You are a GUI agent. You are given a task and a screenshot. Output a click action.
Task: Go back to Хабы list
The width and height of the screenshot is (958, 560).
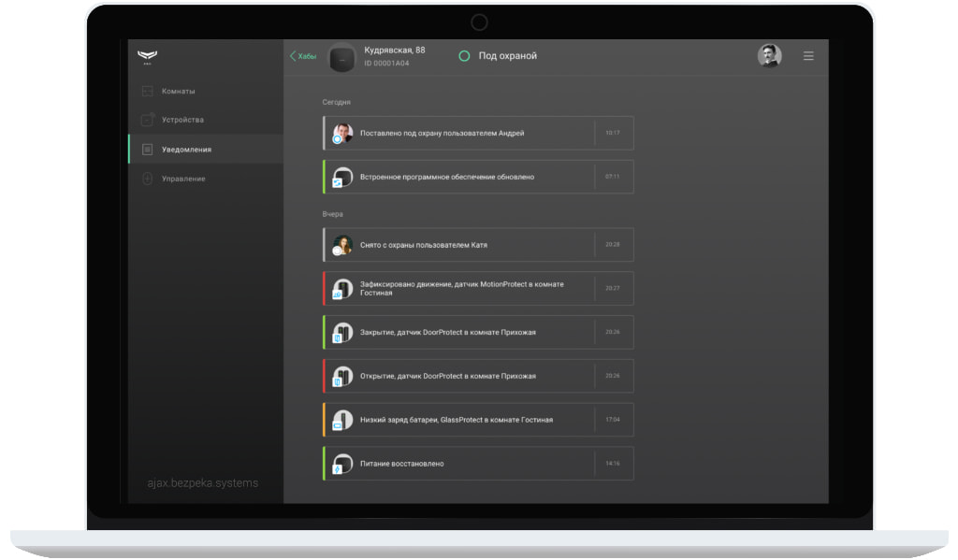click(x=303, y=56)
